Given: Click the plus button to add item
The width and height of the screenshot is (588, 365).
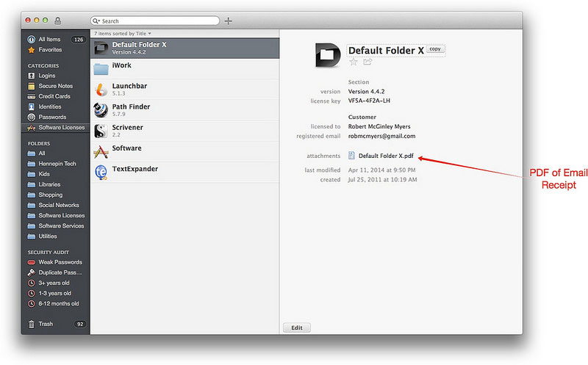Looking at the screenshot, I should point(228,21).
